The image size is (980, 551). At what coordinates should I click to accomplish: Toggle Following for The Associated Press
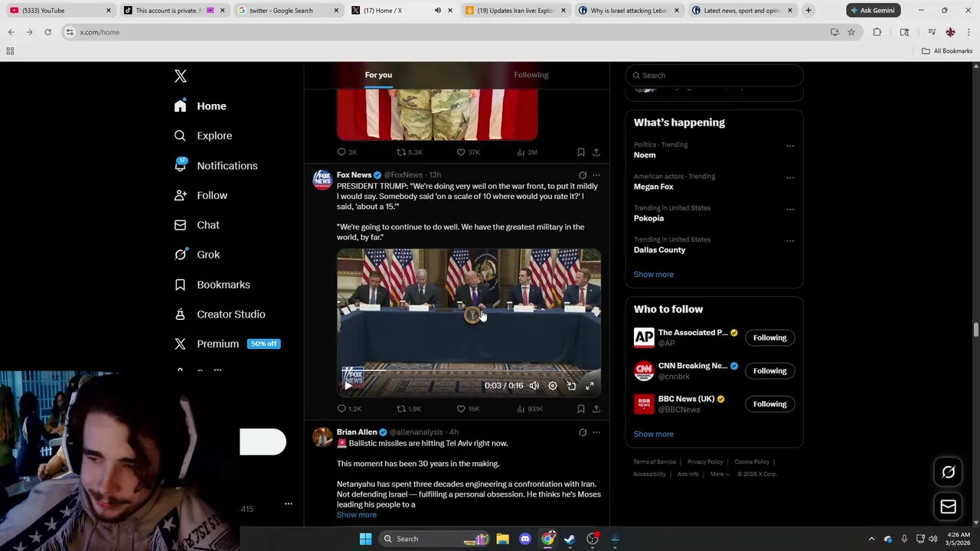[769, 337]
